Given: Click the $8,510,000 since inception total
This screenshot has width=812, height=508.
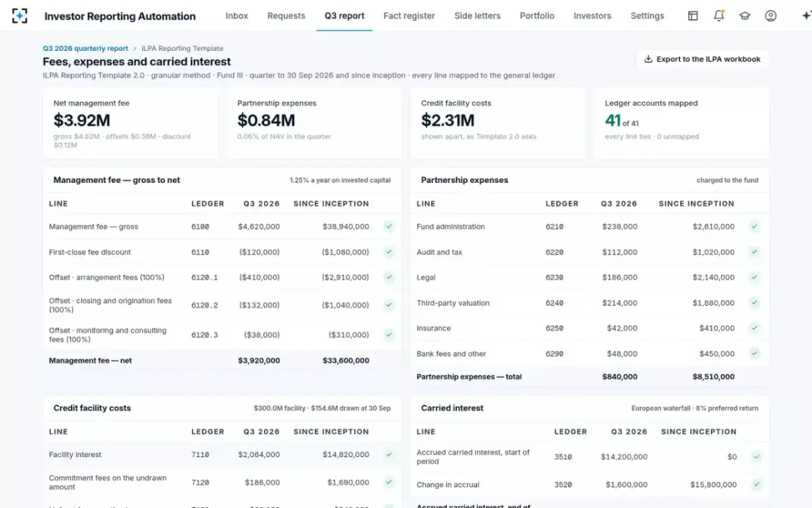Looking at the screenshot, I should [x=713, y=377].
